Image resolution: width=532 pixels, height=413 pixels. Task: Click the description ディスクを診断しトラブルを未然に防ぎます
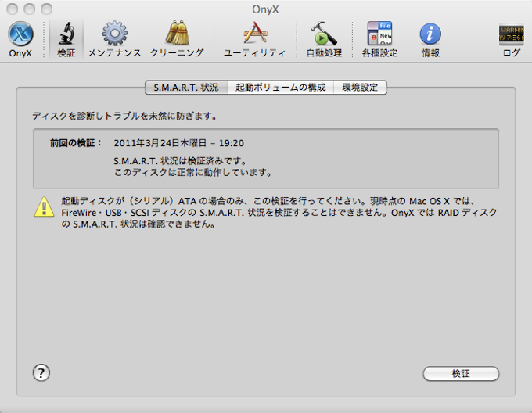(124, 116)
